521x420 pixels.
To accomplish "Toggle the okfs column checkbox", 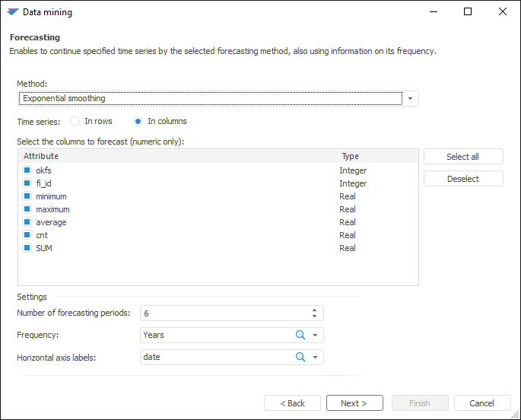I will (x=27, y=170).
